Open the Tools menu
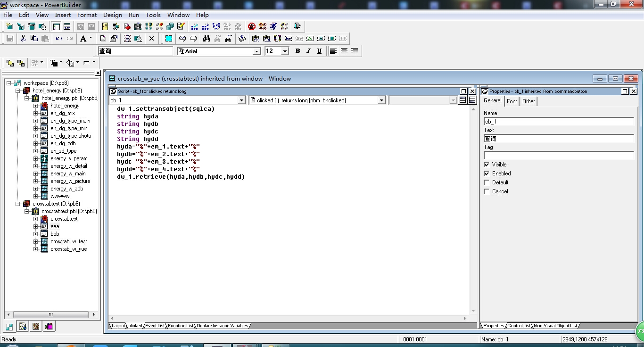Screen dimensions: 644x347 pyautogui.click(x=153, y=15)
